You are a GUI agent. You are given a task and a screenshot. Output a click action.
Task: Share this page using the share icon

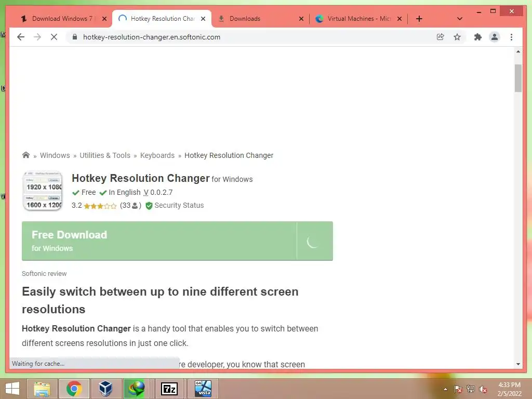pyautogui.click(x=441, y=37)
